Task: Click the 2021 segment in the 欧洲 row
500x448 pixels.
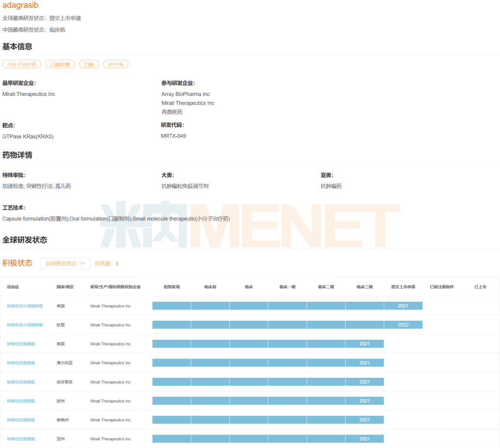Action: pos(364,401)
